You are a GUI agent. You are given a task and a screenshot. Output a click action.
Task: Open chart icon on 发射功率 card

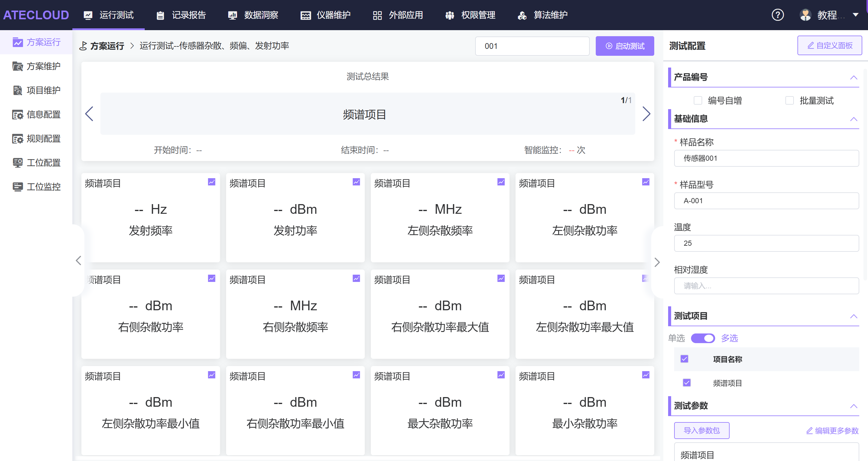[356, 182]
